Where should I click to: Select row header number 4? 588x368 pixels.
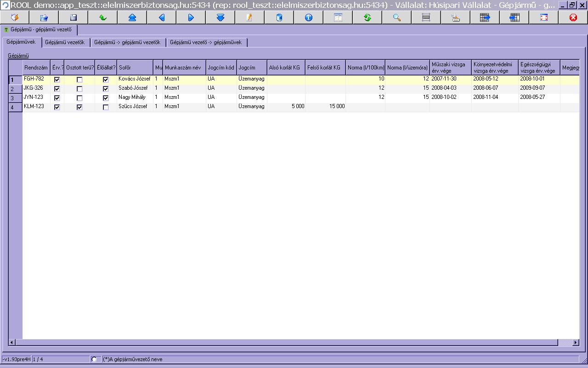tap(16, 108)
